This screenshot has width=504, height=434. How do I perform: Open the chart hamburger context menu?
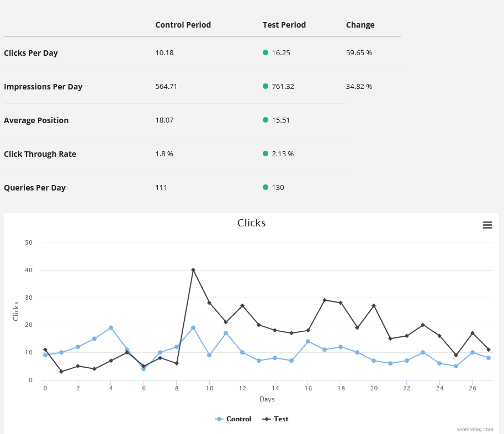point(487,225)
